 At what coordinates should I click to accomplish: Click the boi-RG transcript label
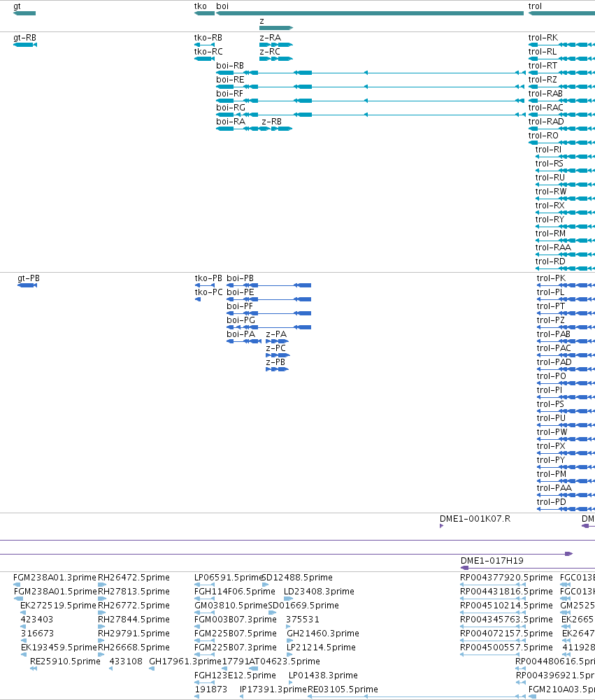point(230,108)
